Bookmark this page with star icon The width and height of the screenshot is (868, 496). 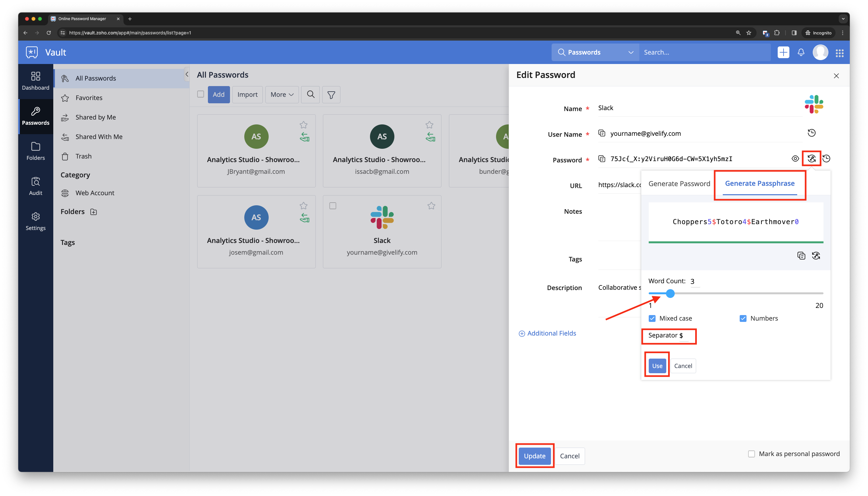748,33
